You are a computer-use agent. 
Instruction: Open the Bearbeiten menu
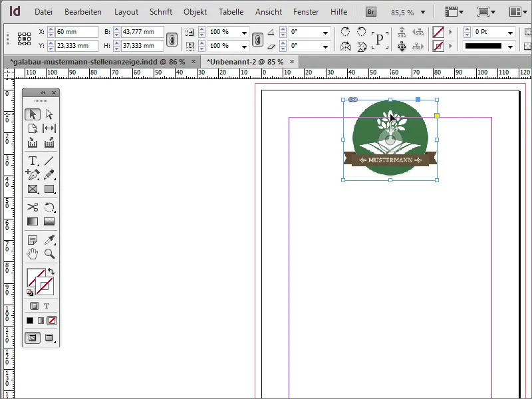click(x=83, y=12)
